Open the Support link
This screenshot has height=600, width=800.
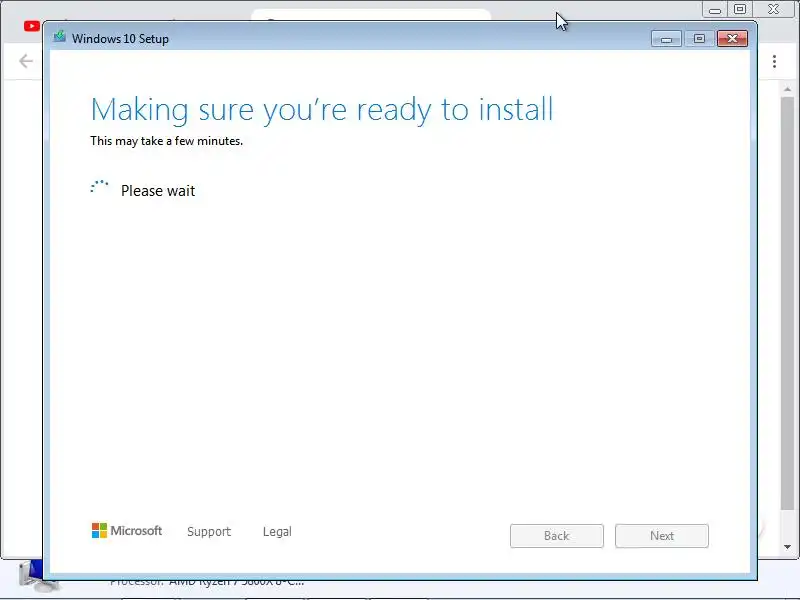tap(209, 532)
